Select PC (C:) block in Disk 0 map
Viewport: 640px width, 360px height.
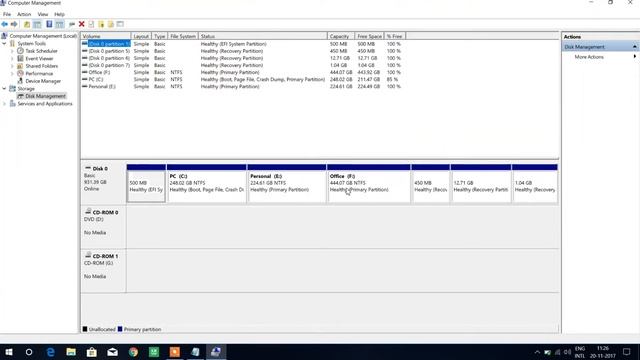pyautogui.click(x=207, y=183)
